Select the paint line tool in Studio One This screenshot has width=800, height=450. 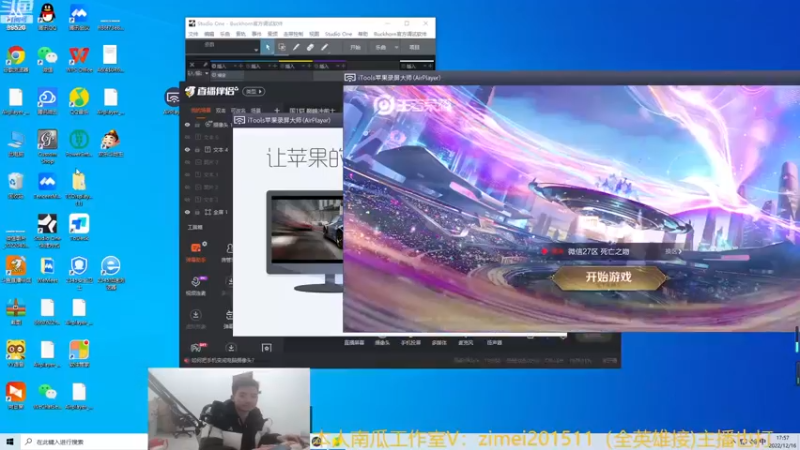click(324, 47)
